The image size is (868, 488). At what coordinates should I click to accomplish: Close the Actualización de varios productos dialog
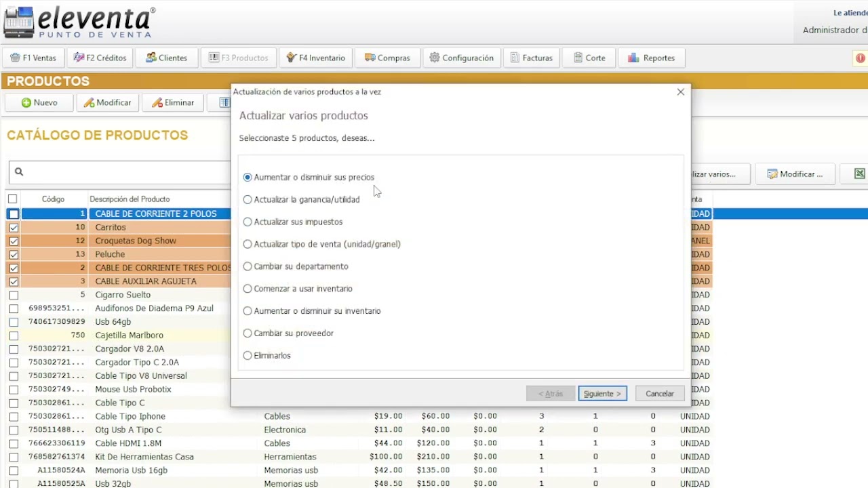(681, 92)
